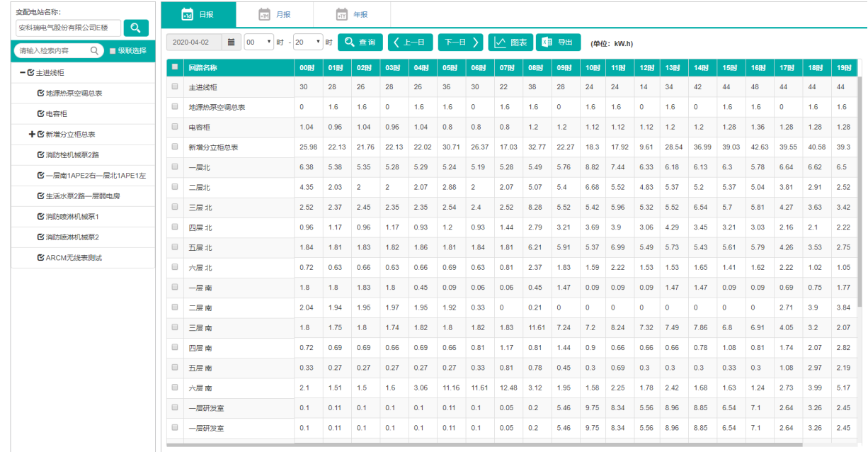
Task: Enable the 级联选择 cascade select checkbox
Action: tap(113, 51)
